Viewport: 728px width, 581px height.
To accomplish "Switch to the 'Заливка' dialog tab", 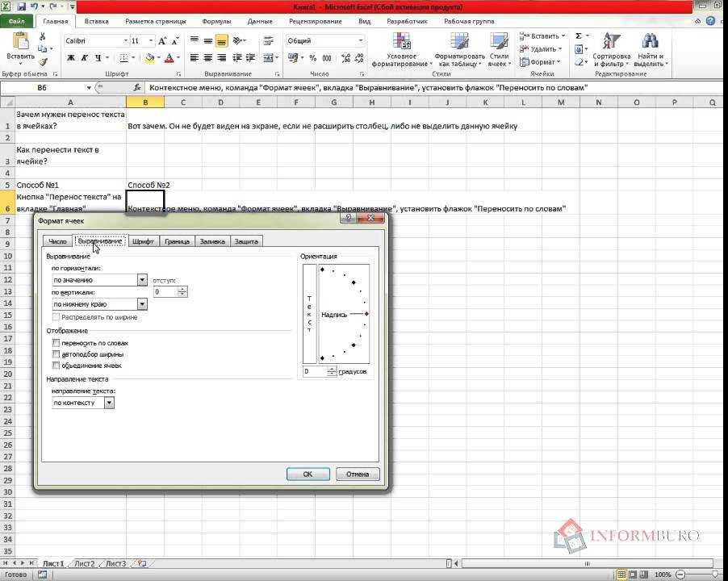I will (212, 241).
